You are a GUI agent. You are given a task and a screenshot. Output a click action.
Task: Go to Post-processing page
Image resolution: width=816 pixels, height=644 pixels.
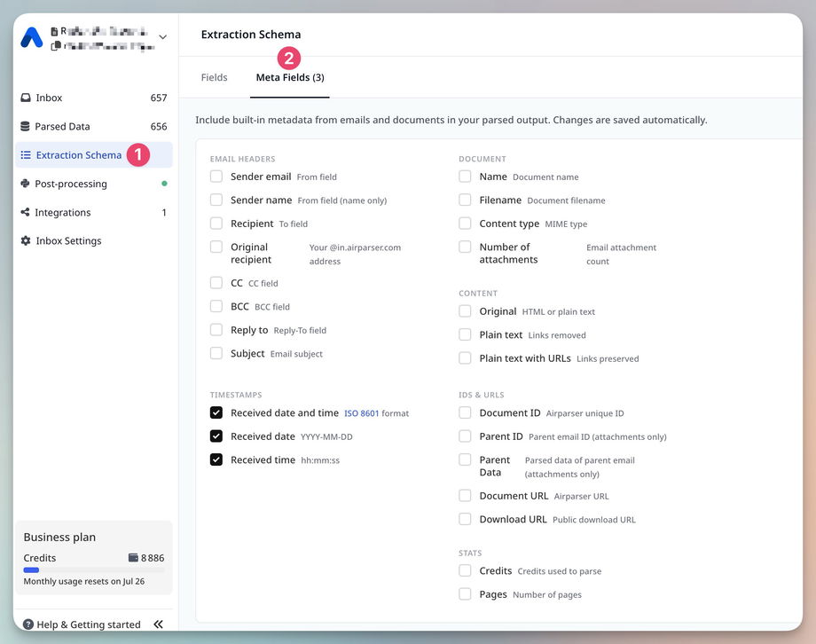[x=94, y=184]
